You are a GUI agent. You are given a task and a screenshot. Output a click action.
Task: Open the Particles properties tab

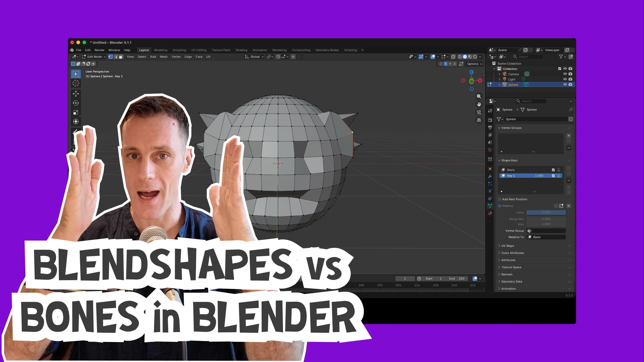490,184
